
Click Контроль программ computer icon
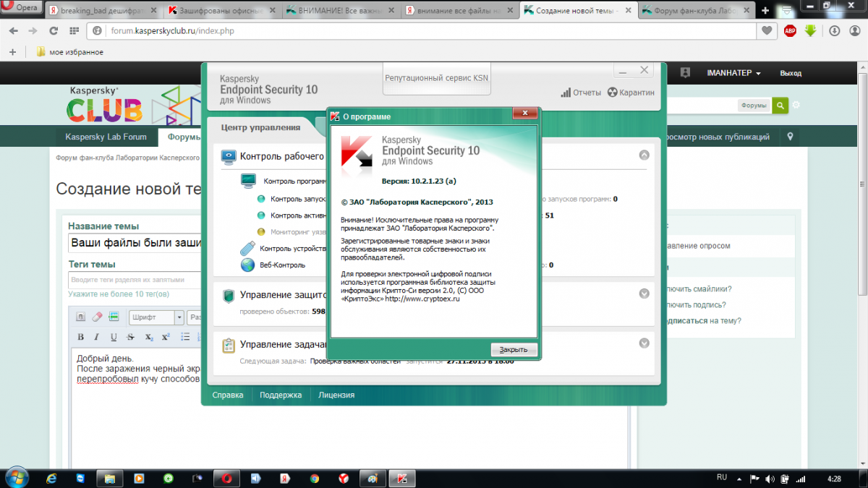[248, 181]
